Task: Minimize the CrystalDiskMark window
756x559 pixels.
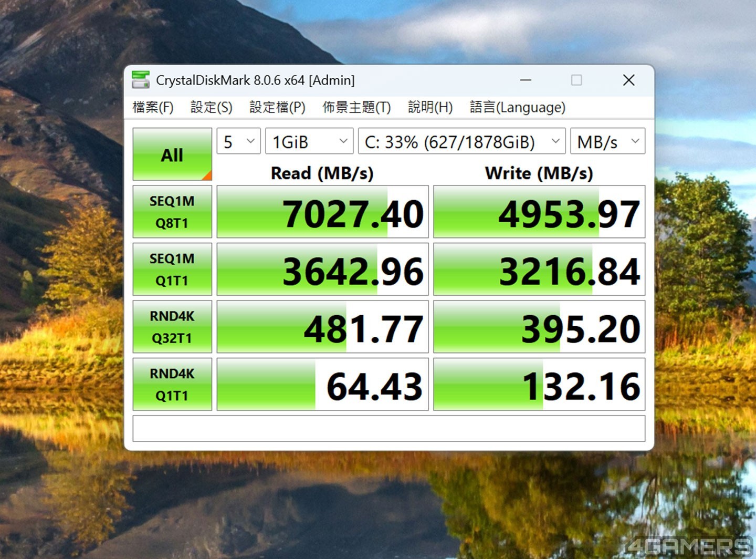Action: (x=526, y=80)
